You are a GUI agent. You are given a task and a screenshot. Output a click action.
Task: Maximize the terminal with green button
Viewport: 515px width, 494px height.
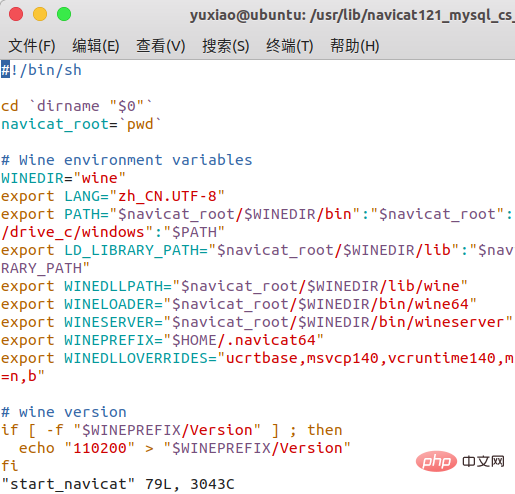tap(64, 14)
